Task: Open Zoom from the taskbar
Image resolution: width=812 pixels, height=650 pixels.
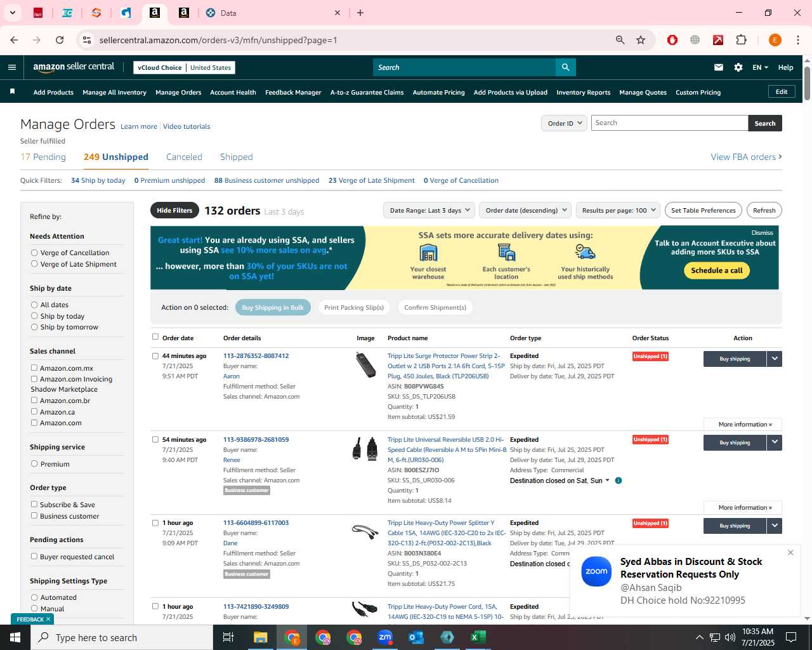Action: coord(385,637)
